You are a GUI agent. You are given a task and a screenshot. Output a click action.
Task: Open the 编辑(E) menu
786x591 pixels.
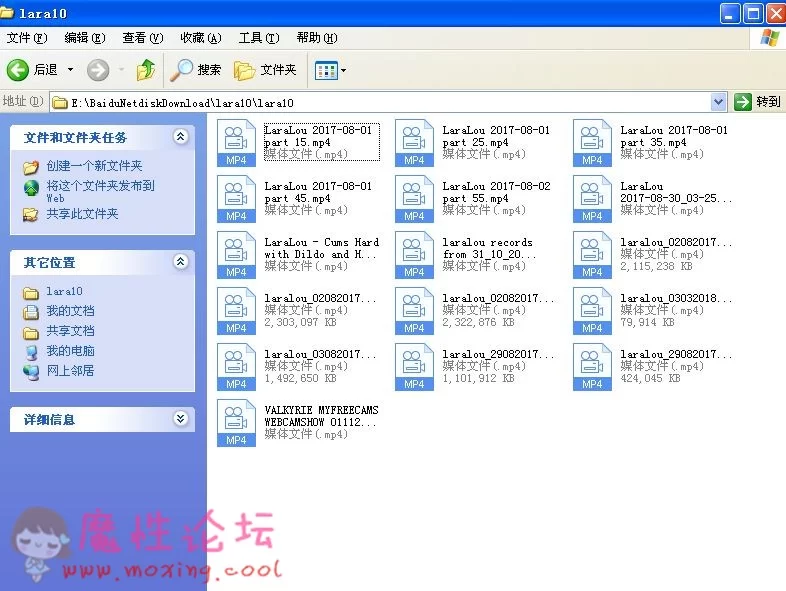tap(85, 38)
